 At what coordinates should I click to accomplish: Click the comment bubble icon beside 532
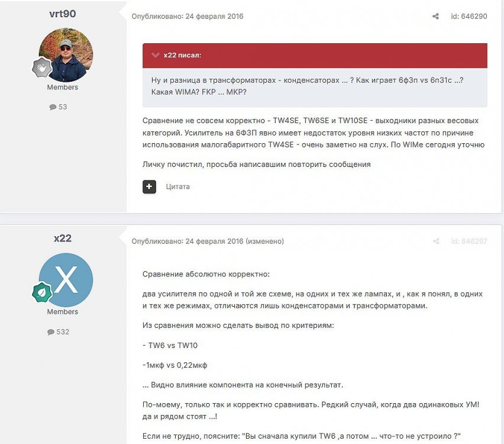[x=51, y=332]
